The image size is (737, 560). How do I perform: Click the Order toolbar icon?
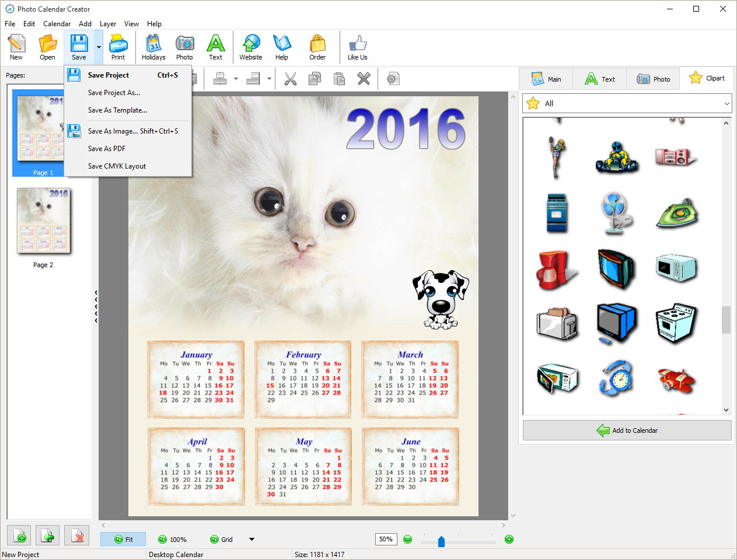pyautogui.click(x=317, y=47)
